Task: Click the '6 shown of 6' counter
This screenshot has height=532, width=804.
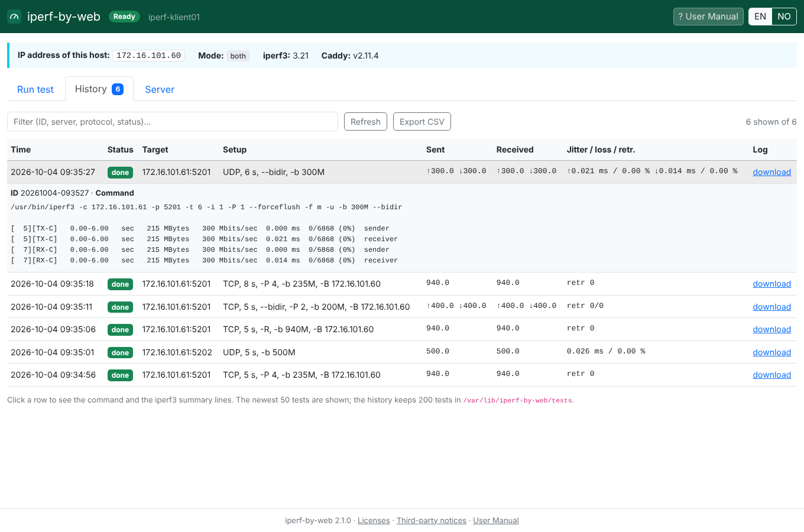Action: pos(771,122)
